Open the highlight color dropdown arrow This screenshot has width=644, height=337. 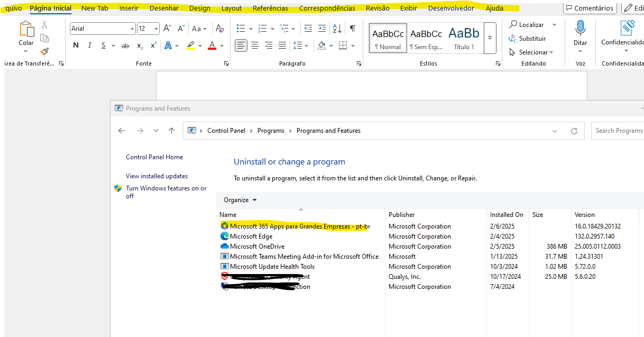(199, 46)
